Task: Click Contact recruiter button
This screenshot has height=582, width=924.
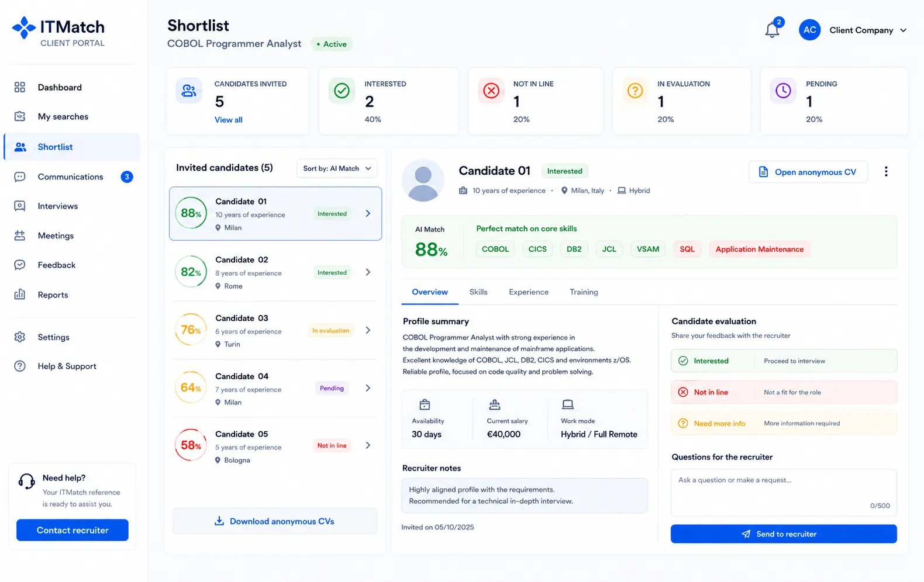Action: 73,530
